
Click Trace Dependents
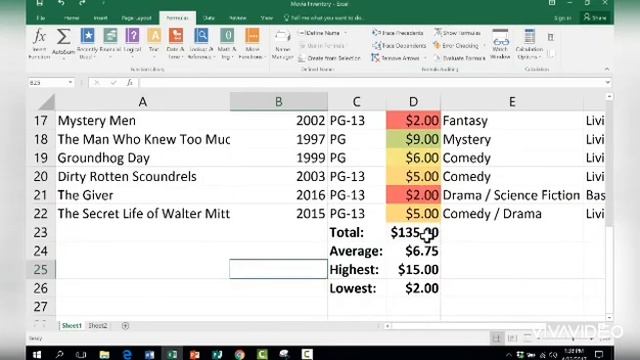click(399, 46)
